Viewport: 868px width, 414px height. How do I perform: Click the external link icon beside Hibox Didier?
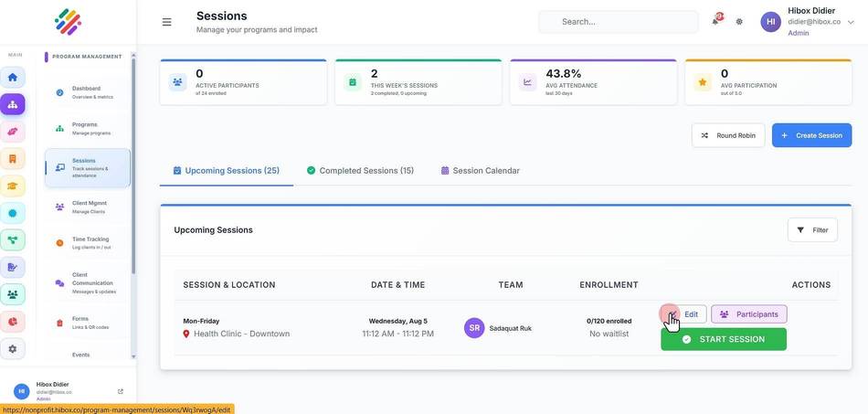121,391
